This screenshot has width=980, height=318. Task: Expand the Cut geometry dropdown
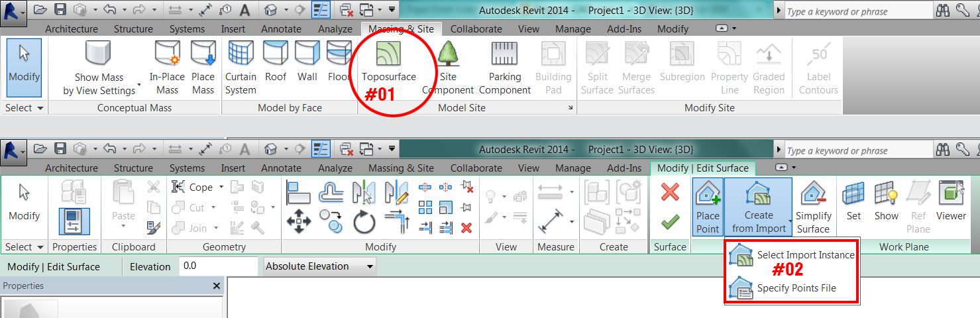coord(213,207)
